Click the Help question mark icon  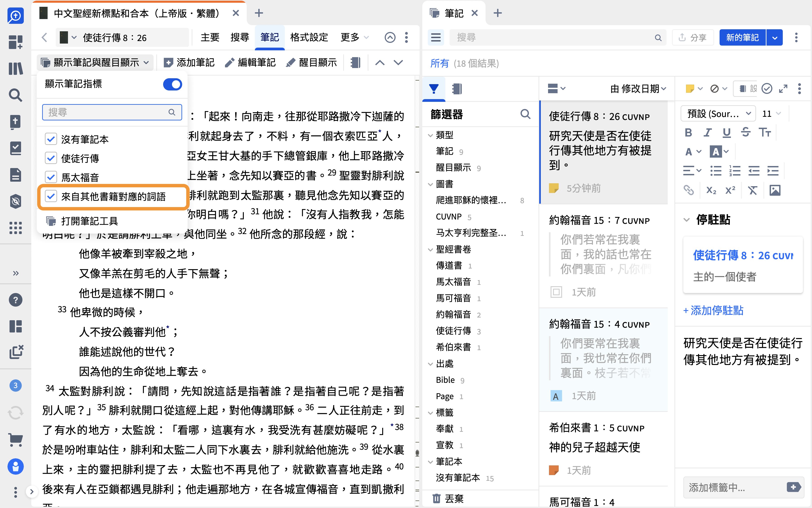[15, 300]
